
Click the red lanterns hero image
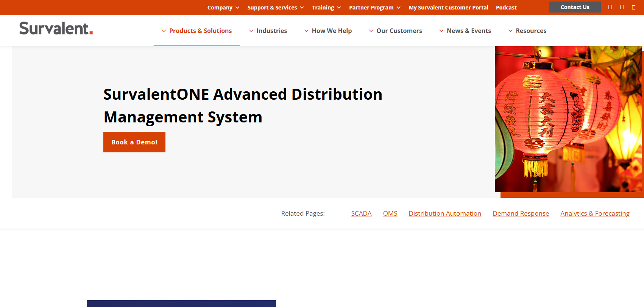pos(568,119)
